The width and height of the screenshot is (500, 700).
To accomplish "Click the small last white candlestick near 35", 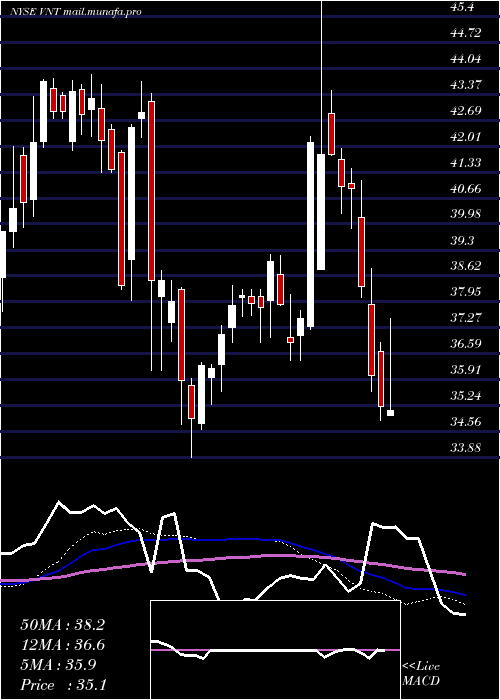I will point(390,413).
